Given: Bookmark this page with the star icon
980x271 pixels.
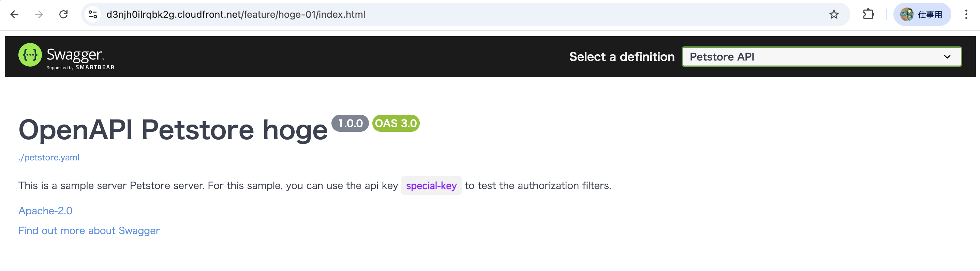Looking at the screenshot, I should pyautogui.click(x=834, y=14).
